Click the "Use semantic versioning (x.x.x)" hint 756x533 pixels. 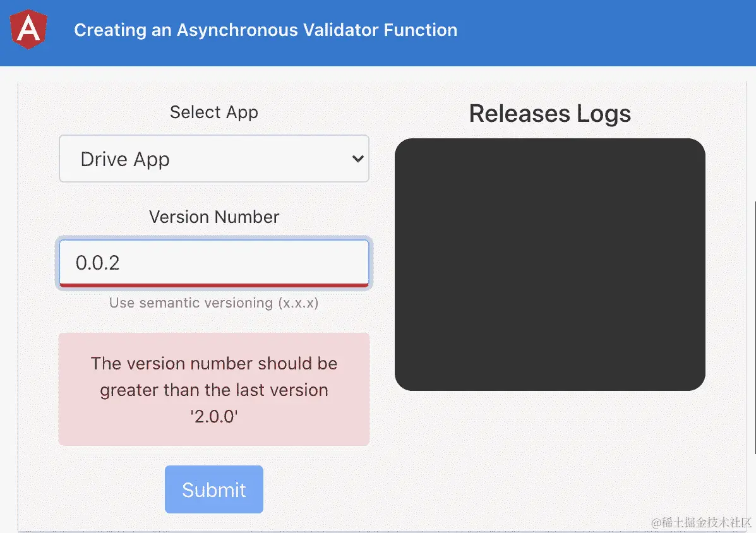[x=213, y=302]
